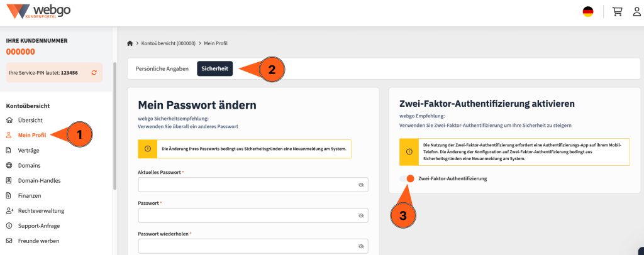Viewport: 644px width, 255px height.
Task: Toggle visibility for Passwort wiederholen field
Action: click(x=361, y=246)
